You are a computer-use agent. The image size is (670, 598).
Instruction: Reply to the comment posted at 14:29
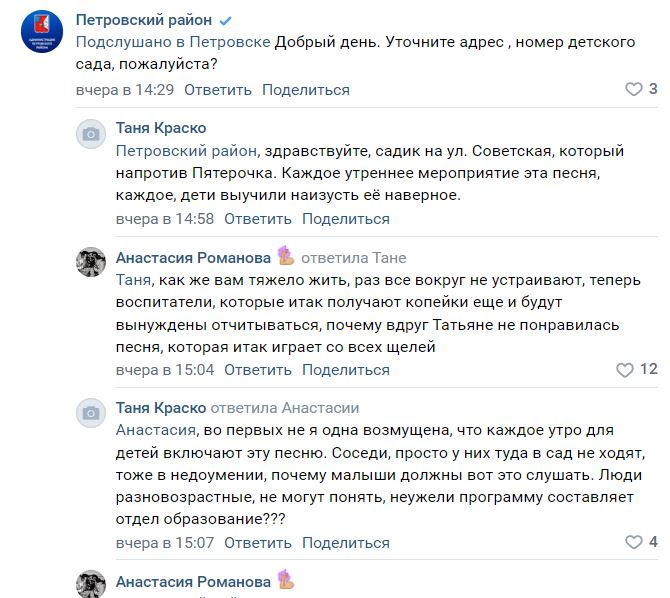tap(218, 90)
